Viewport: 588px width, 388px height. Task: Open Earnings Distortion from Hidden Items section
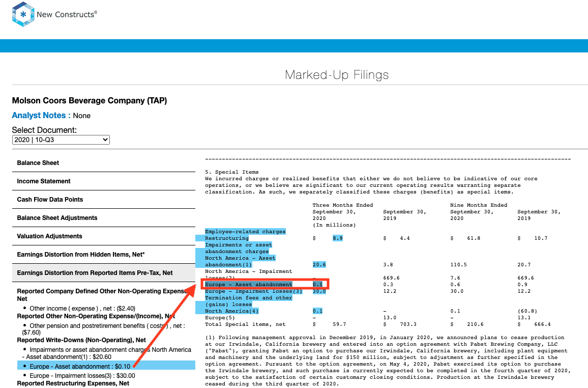tap(103, 255)
